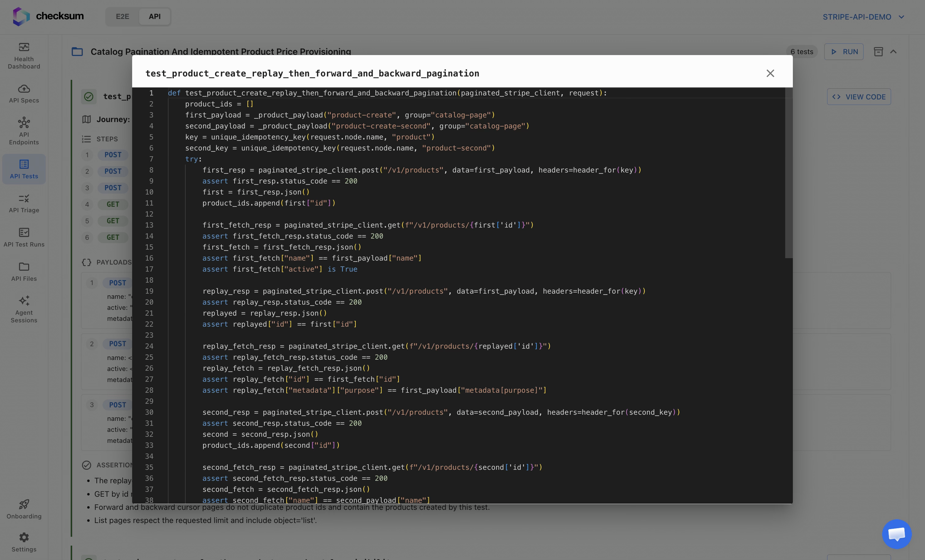Select step 6 GET badge
Image resolution: width=925 pixels, height=560 pixels.
point(113,237)
